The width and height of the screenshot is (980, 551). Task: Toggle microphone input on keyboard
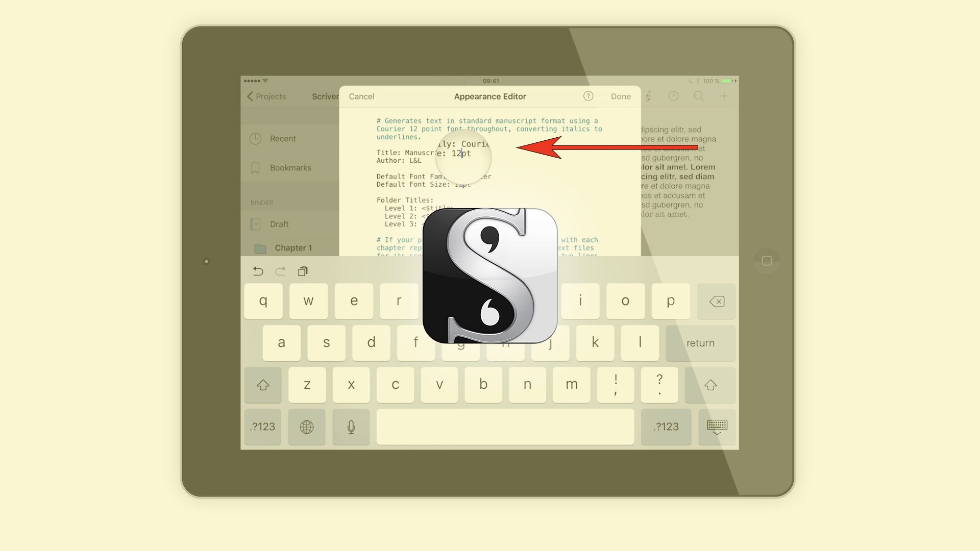coord(351,427)
